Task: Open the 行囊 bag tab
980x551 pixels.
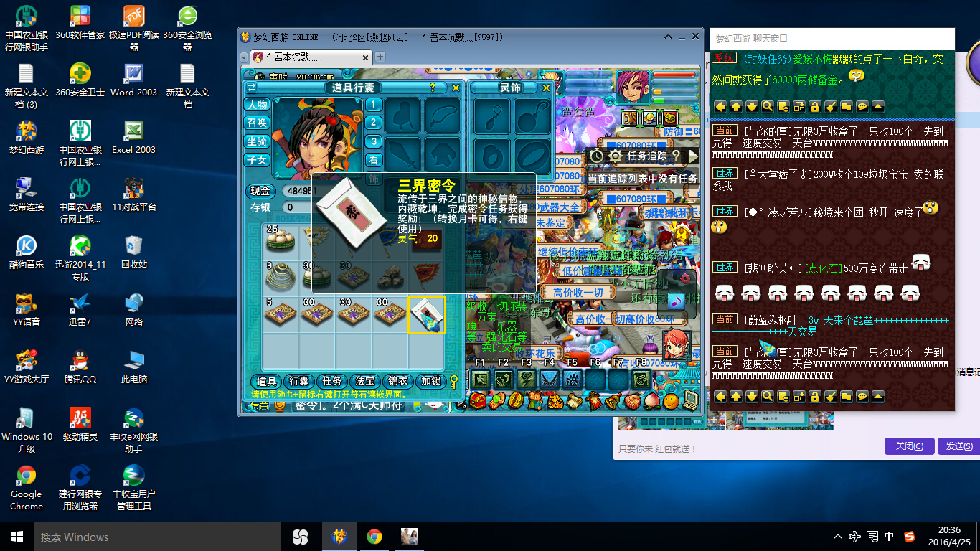Action: [299, 382]
